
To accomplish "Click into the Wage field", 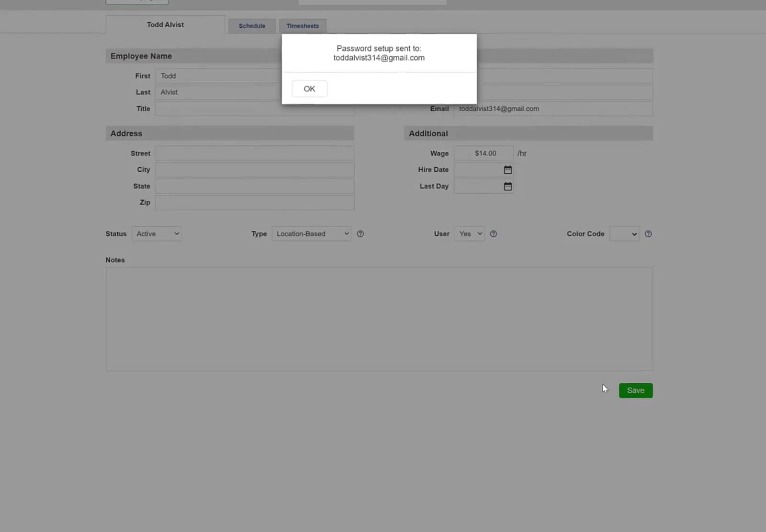I will 484,153.
